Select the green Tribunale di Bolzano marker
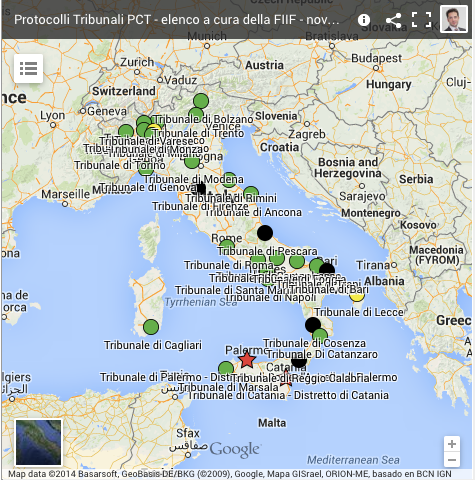The height and width of the screenshot is (480, 475). click(201, 101)
